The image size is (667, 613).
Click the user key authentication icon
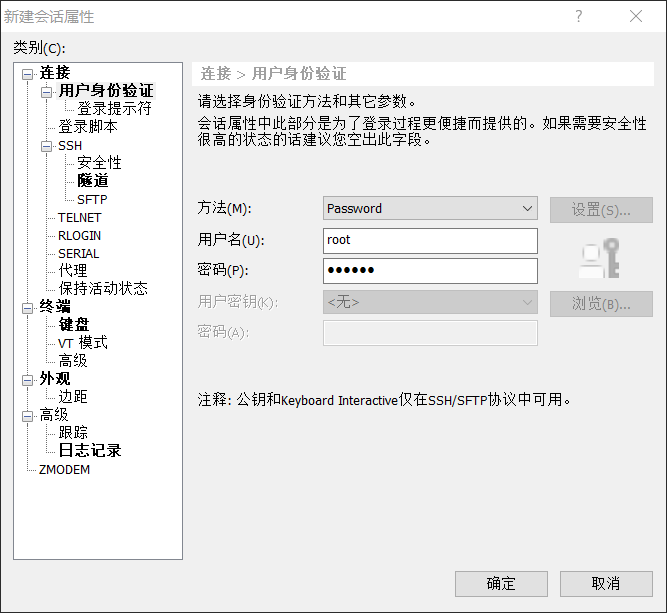click(600, 258)
